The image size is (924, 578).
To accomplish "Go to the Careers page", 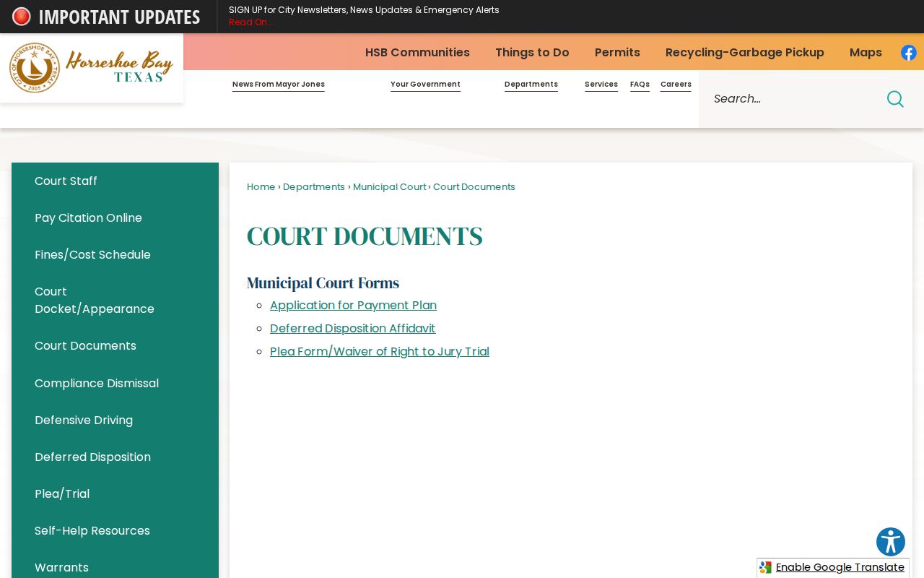I will click(x=676, y=85).
